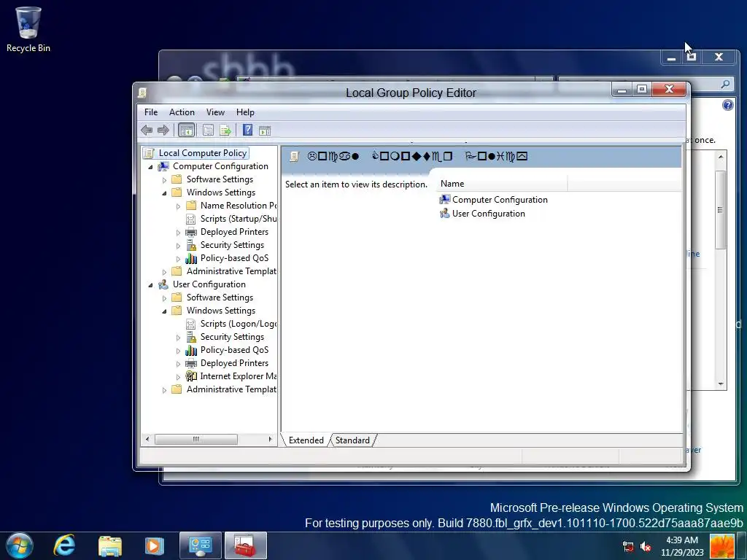Click the User Configuration icon in the right pane list
747x560 pixels.
(445, 214)
